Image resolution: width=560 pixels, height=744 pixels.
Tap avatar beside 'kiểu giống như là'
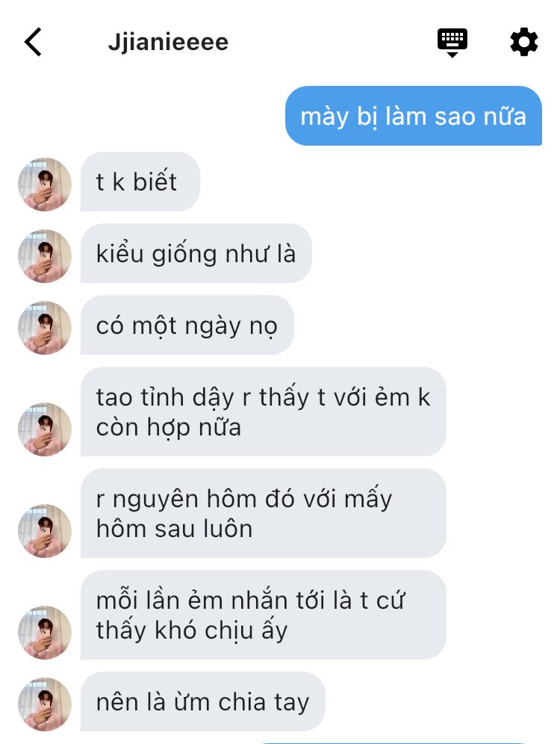[x=45, y=256]
